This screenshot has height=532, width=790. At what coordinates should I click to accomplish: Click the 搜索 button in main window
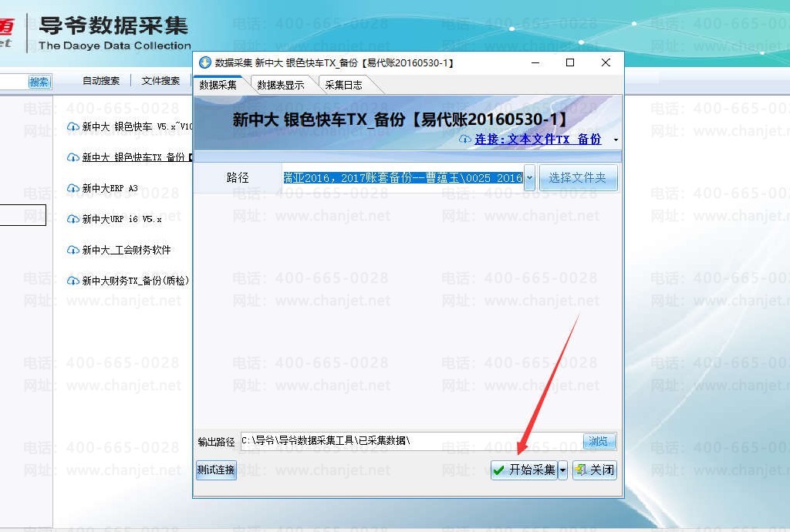[40, 82]
